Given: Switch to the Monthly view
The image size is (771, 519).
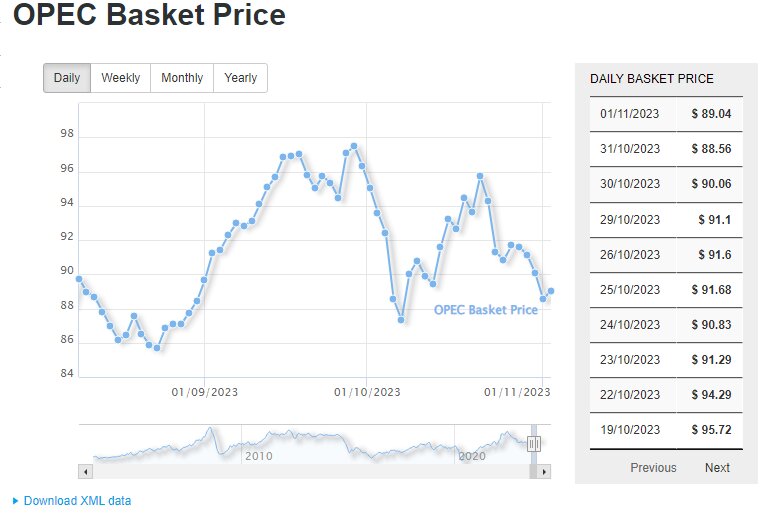Looking at the screenshot, I should pyautogui.click(x=182, y=78).
